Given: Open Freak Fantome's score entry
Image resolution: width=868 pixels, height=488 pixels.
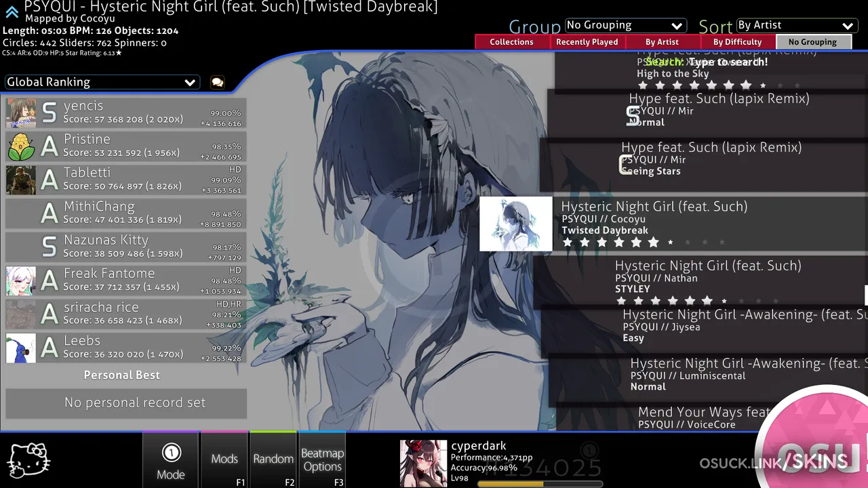Looking at the screenshot, I should 126,281.
